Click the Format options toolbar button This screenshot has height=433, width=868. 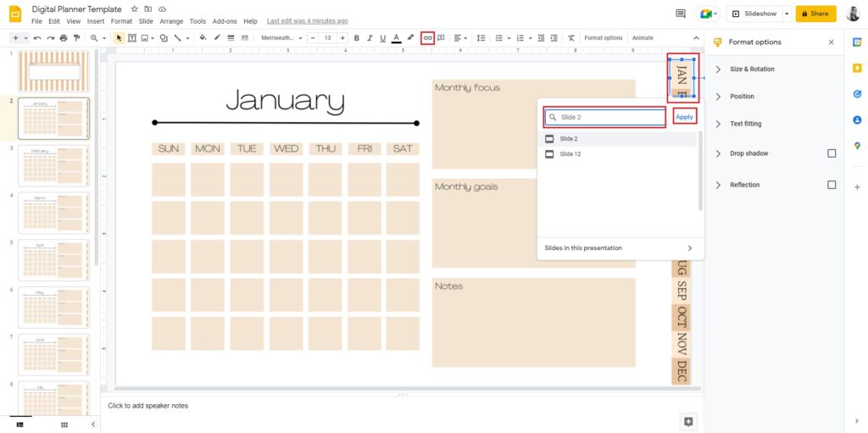(604, 38)
